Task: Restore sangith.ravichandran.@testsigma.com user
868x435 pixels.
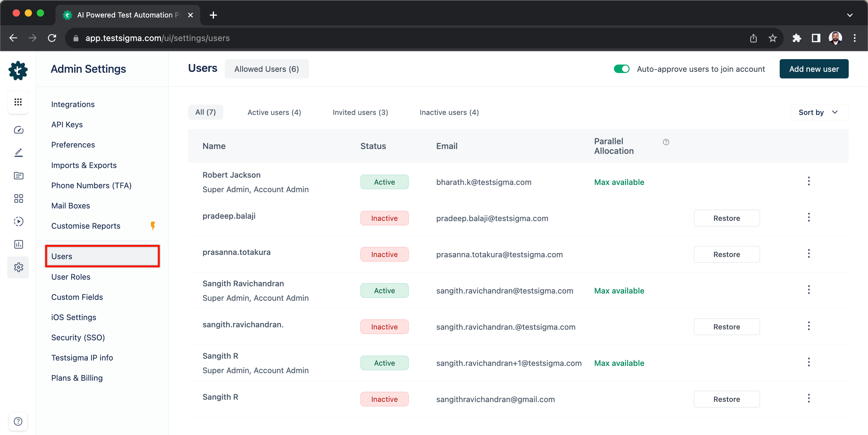Action: point(726,327)
